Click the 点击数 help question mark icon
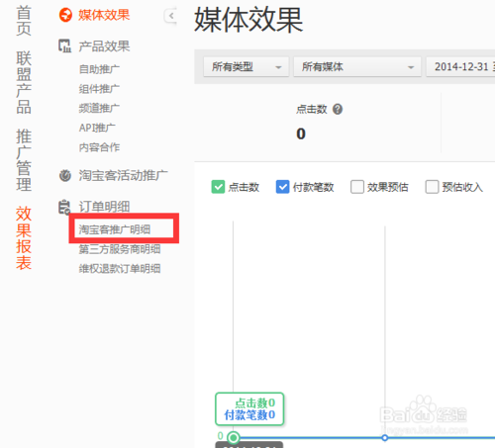Screen dimensions: 495x448 tap(338, 109)
